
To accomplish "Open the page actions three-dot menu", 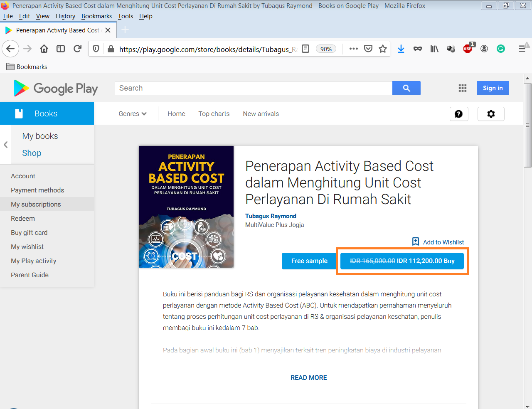I will [x=354, y=49].
